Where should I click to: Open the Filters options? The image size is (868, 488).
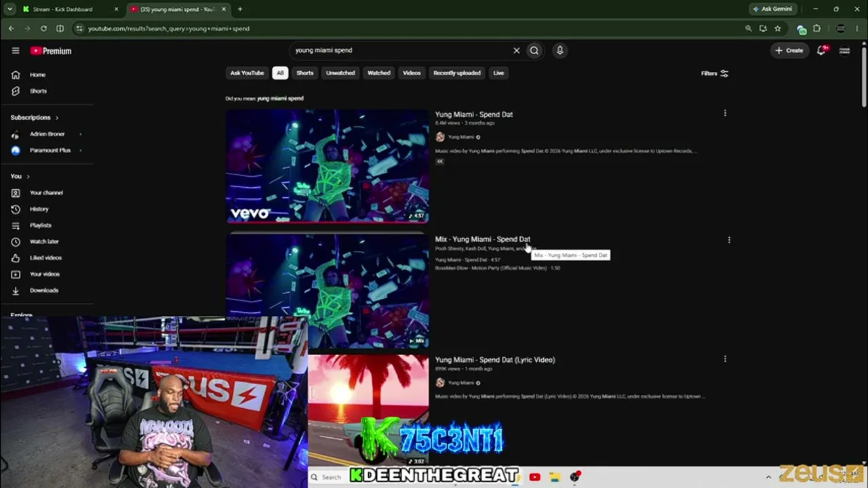[x=715, y=73]
